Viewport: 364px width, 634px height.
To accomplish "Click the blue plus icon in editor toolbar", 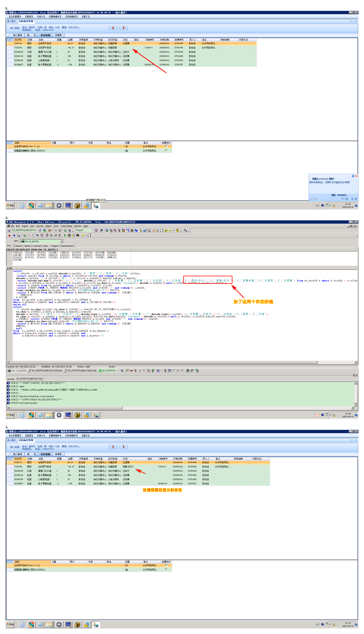I will (14, 235).
